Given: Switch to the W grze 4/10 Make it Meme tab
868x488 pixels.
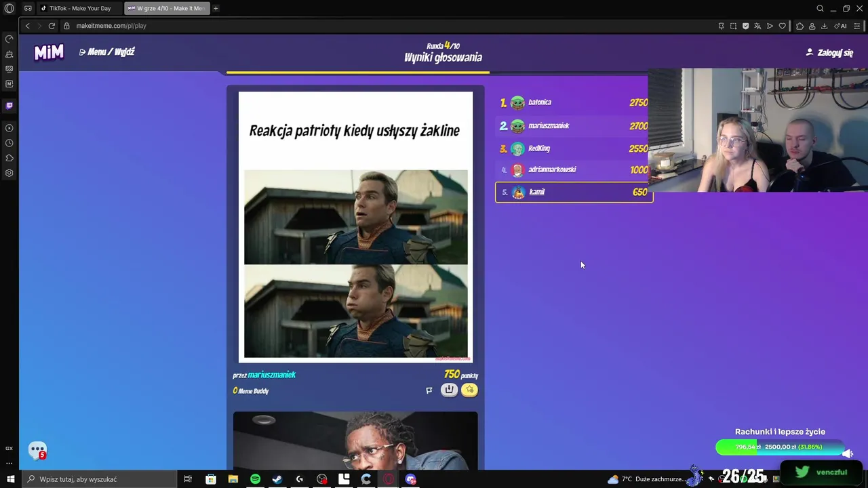Looking at the screenshot, I should coord(167,8).
